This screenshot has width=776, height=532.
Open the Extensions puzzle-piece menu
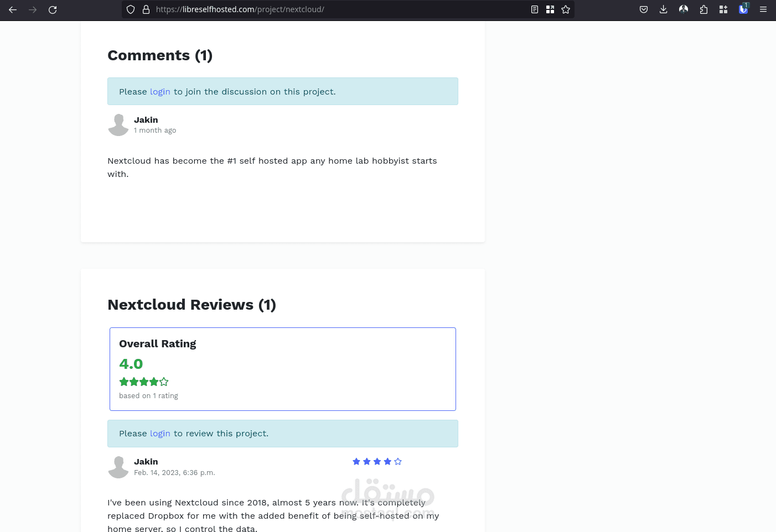tap(703, 9)
